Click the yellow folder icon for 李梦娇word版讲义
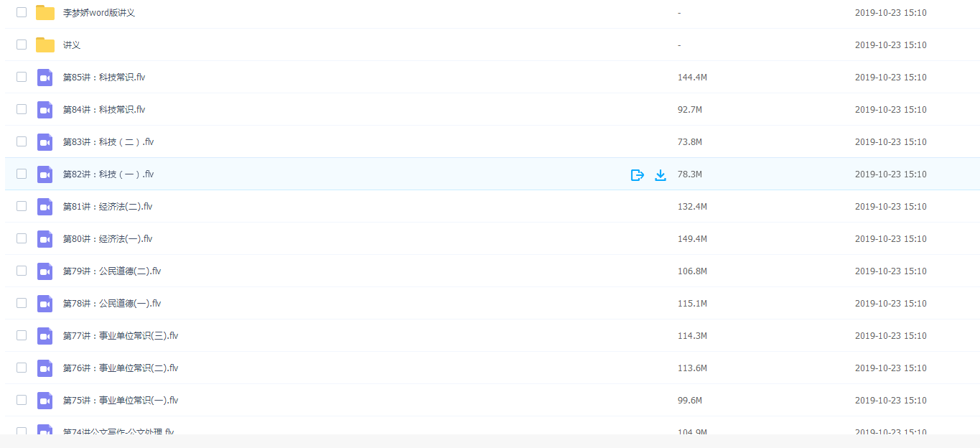The height and width of the screenshot is (448, 980). tap(45, 12)
